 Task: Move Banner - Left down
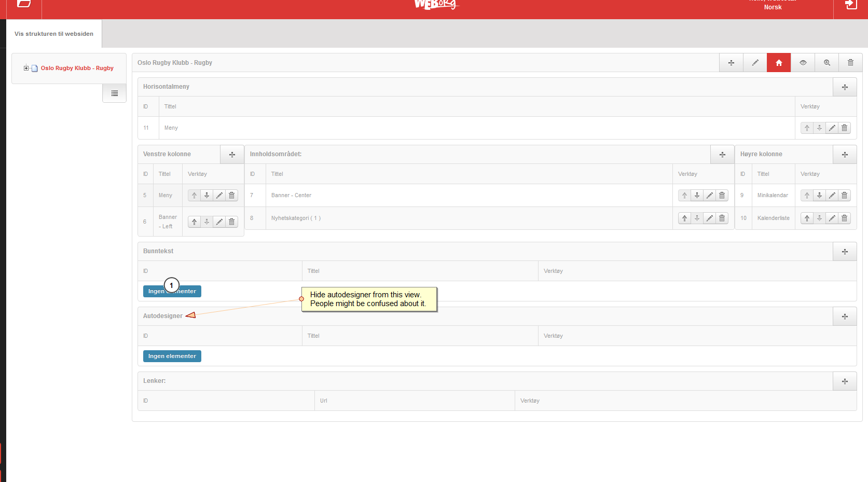pos(206,222)
